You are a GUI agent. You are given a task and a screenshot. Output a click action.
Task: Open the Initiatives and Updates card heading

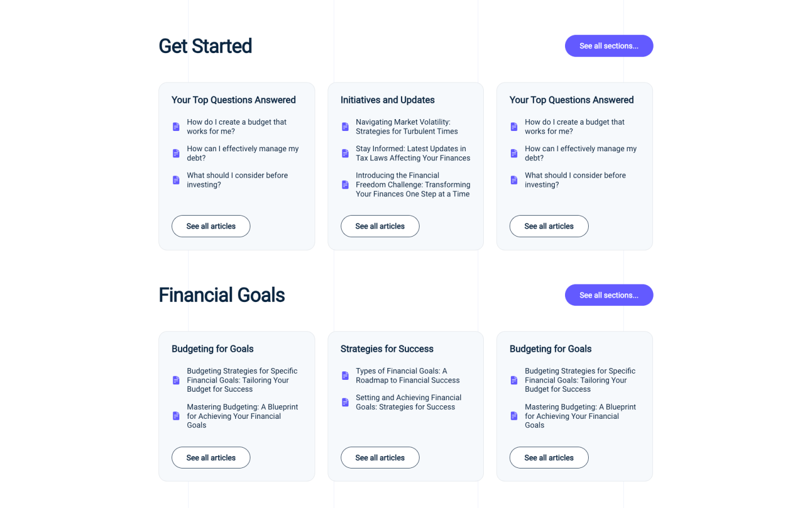point(387,100)
